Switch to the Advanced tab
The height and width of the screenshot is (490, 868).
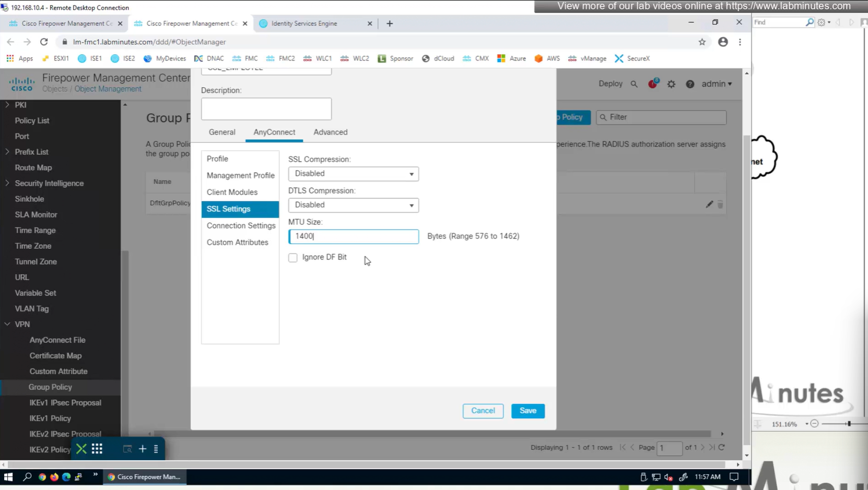[330, 132]
